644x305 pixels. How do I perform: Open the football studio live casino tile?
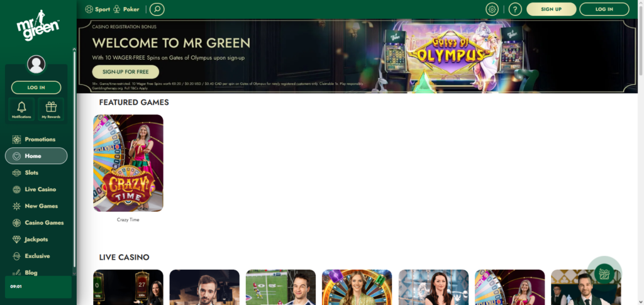tap(281, 287)
